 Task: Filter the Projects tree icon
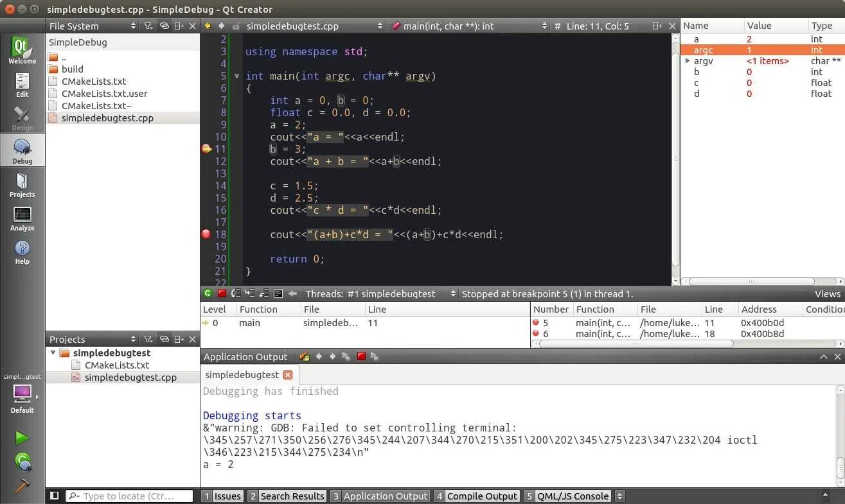coord(148,339)
